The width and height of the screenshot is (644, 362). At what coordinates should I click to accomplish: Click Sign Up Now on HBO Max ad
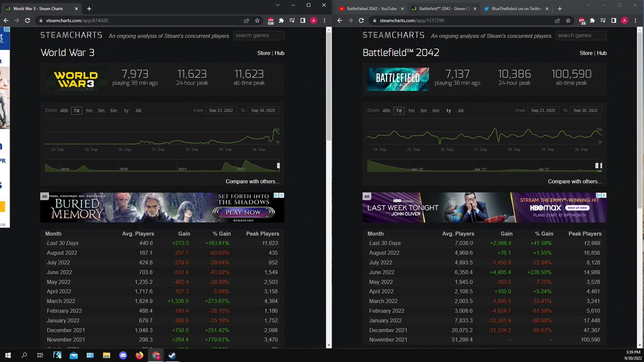(577, 208)
